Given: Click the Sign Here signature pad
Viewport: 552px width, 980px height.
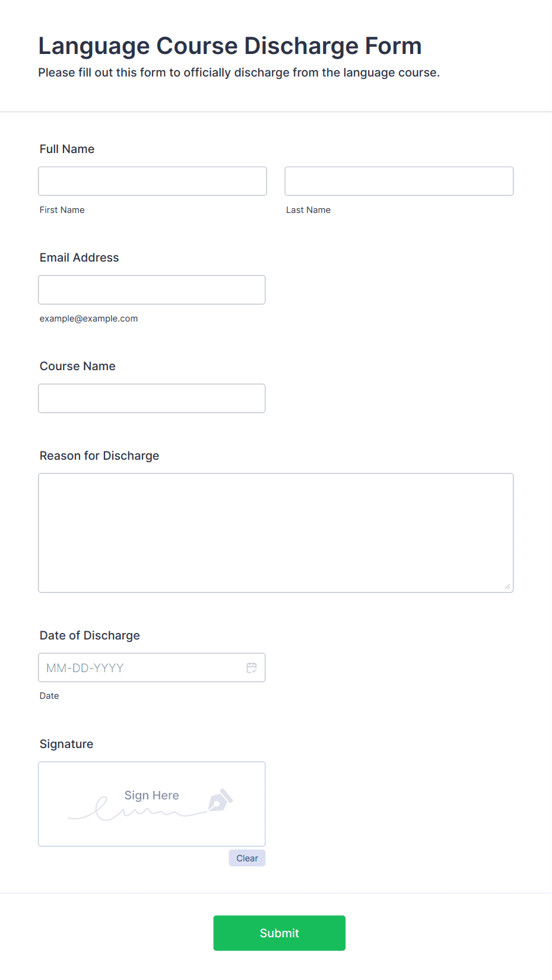Looking at the screenshot, I should (152, 804).
